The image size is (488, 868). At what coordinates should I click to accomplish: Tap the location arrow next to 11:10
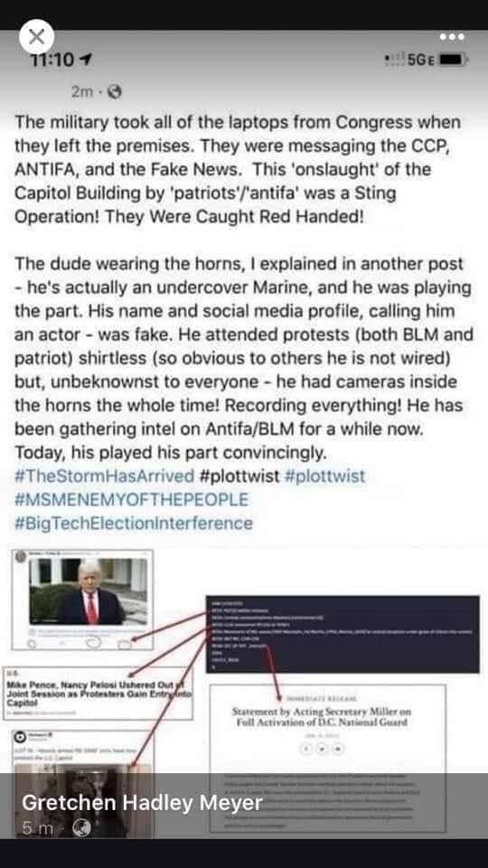[85, 60]
